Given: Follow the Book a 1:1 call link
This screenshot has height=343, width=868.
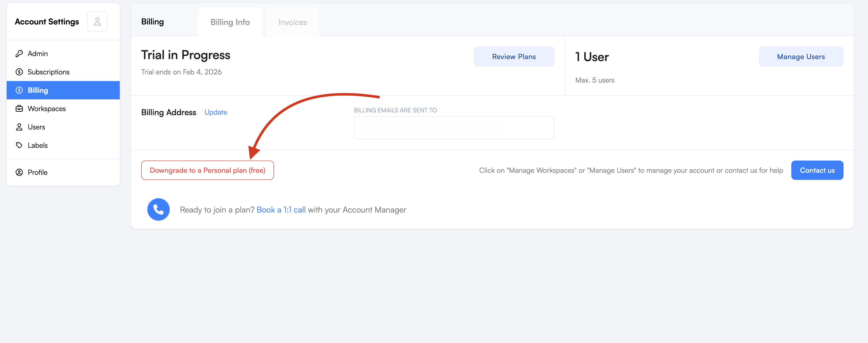Looking at the screenshot, I should tap(281, 209).
